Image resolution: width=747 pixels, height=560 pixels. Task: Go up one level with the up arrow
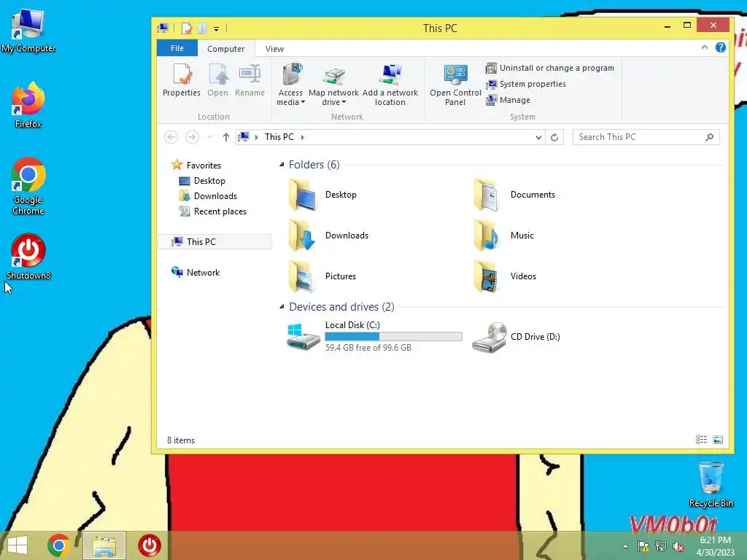pos(226,137)
